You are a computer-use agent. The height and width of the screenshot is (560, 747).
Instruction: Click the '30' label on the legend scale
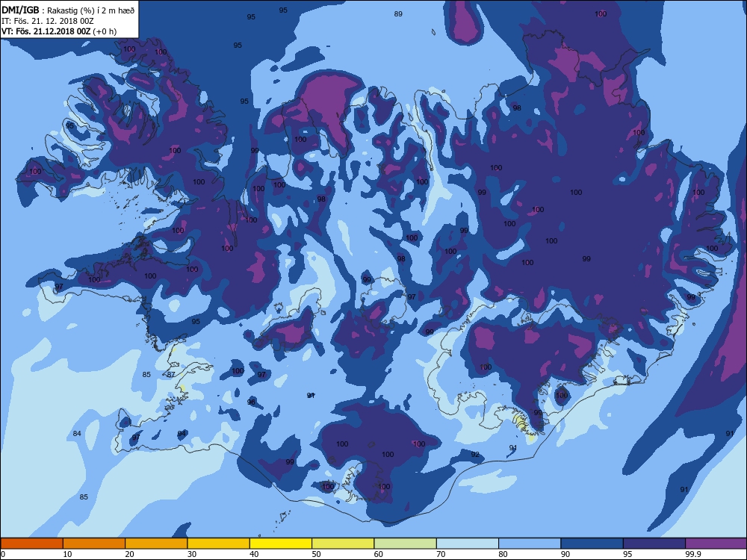click(x=192, y=554)
